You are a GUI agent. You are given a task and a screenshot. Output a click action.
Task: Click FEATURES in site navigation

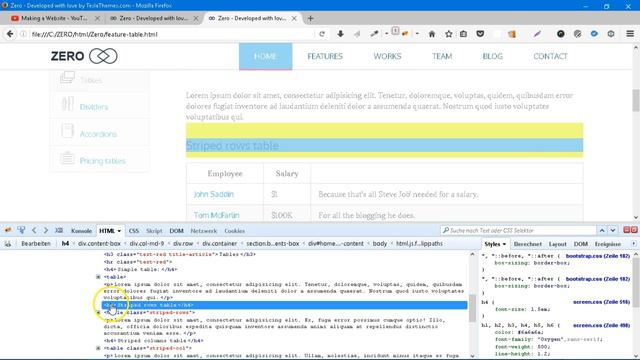[325, 56]
